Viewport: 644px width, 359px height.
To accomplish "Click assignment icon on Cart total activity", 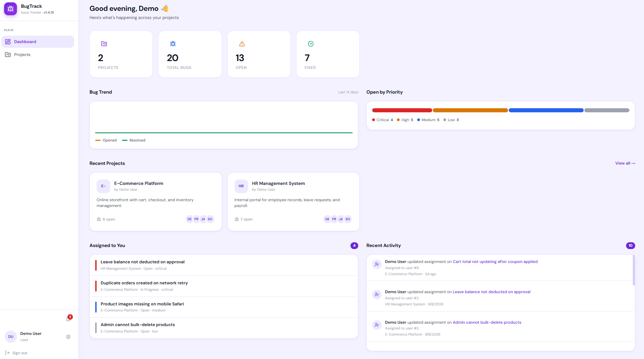I will [377, 264].
